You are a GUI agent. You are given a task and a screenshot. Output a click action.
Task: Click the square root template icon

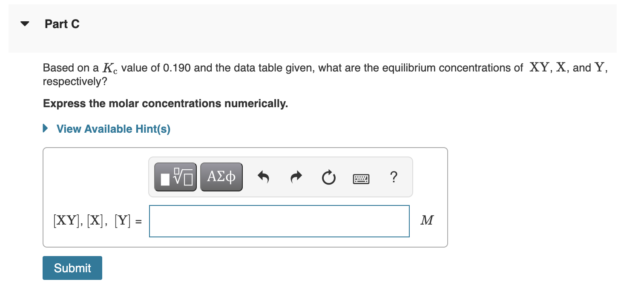point(175,177)
